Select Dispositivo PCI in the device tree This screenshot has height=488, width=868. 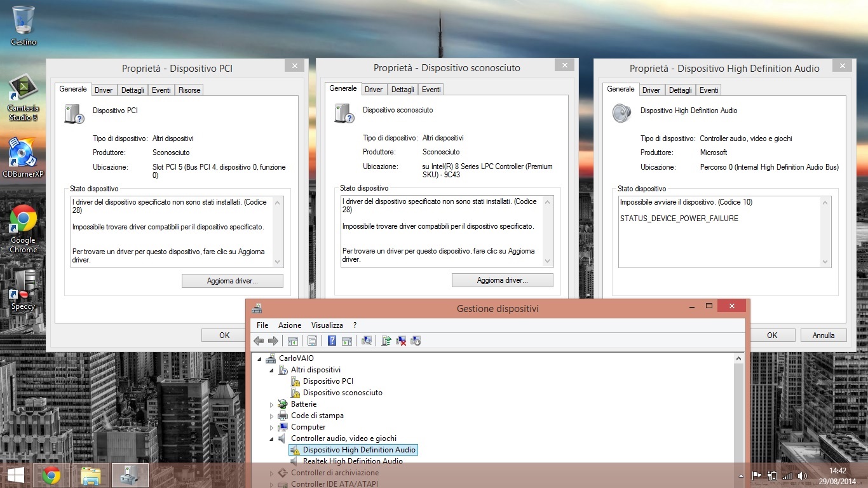328,381
